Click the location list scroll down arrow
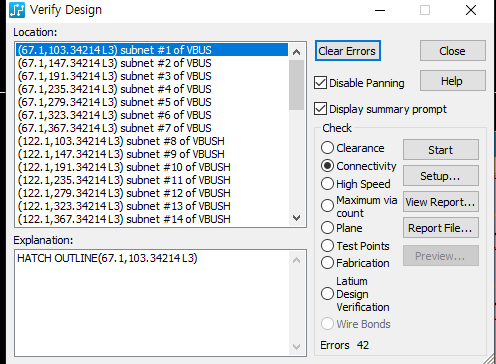The width and height of the screenshot is (496, 364). click(x=296, y=218)
